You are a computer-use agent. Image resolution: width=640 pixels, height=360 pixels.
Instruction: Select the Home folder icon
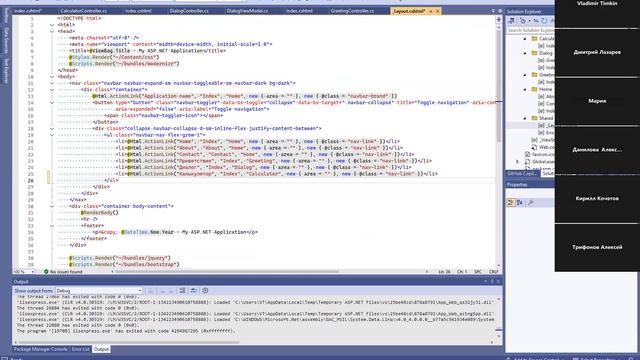pyautogui.click(x=534, y=89)
